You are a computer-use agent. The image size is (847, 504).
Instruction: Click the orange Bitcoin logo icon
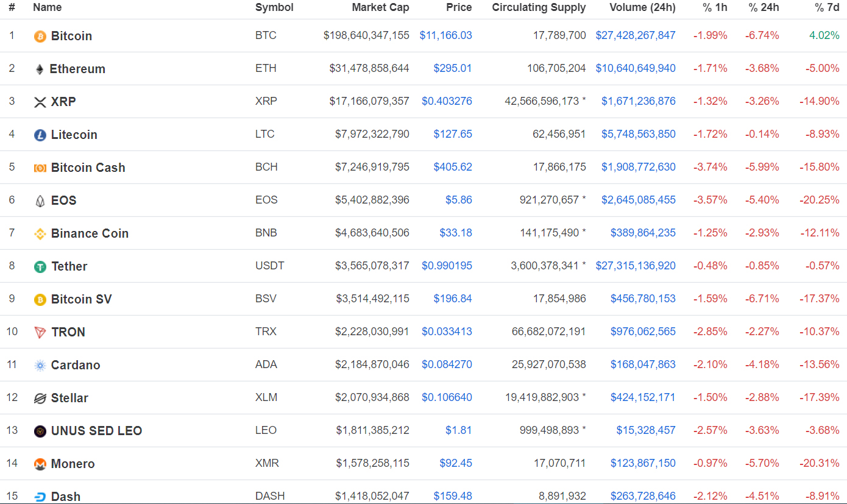point(40,37)
